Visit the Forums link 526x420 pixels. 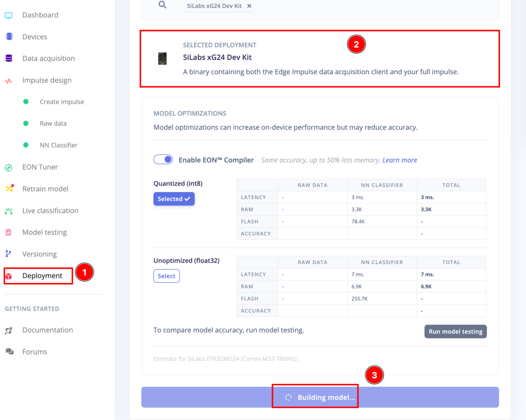click(34, 352)
